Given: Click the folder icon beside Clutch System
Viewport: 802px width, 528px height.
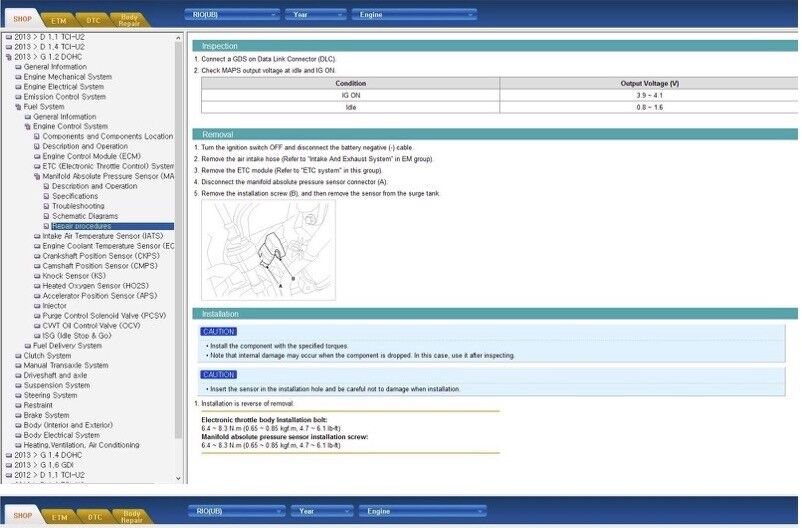Looking at the screenshot, I should [x=17, y=356].
